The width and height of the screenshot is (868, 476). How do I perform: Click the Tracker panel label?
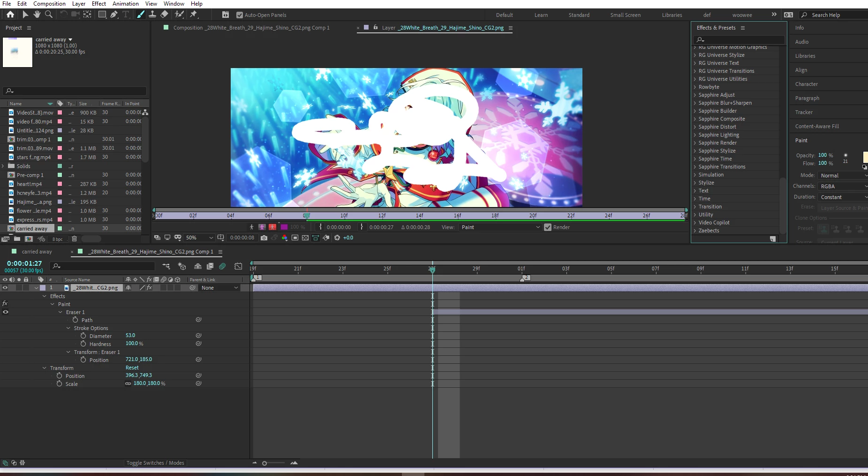(804, 112)
